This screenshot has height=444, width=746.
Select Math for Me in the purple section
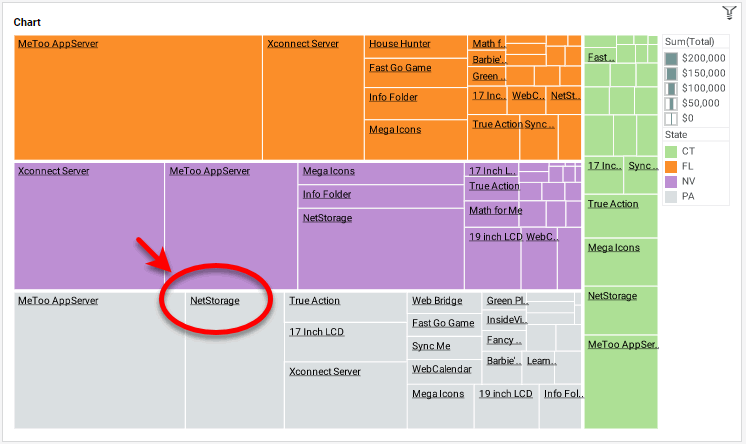[495, 211]
